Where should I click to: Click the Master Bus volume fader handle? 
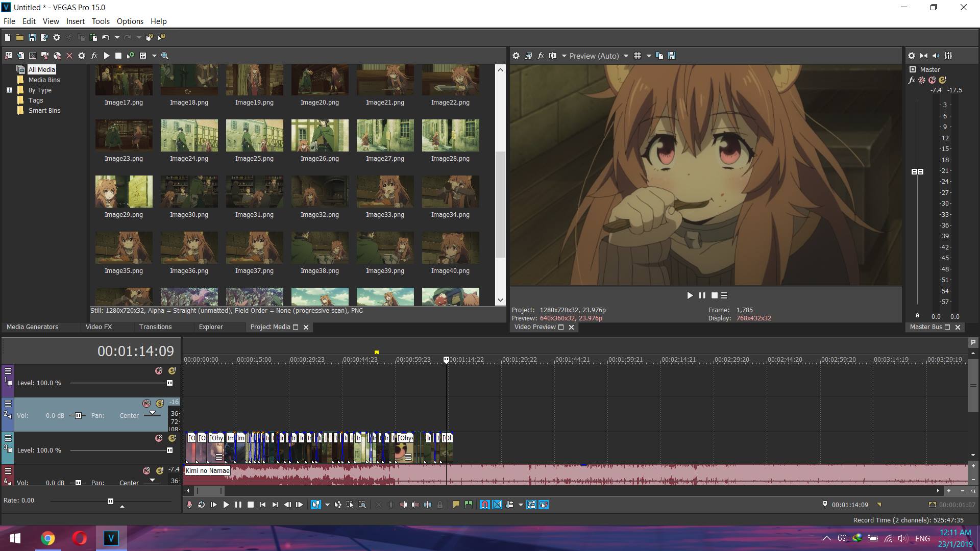(x=917, y=171)
